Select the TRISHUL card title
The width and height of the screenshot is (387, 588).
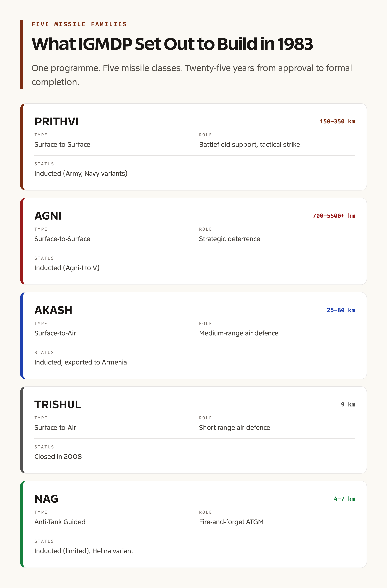(x=58, y=405)
